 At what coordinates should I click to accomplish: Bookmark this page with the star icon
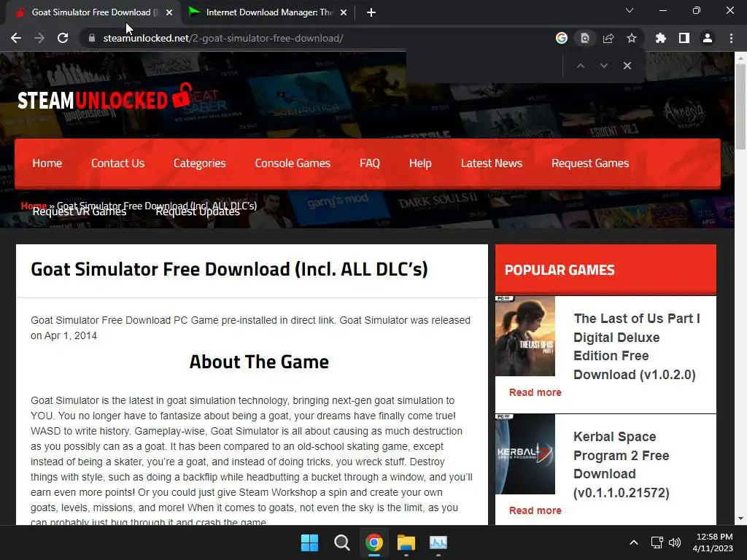tap(632, 38)
